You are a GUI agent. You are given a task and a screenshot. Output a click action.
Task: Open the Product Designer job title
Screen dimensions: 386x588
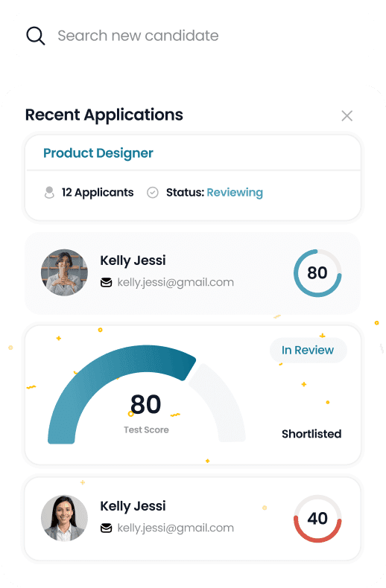click(x=98, y=153)
